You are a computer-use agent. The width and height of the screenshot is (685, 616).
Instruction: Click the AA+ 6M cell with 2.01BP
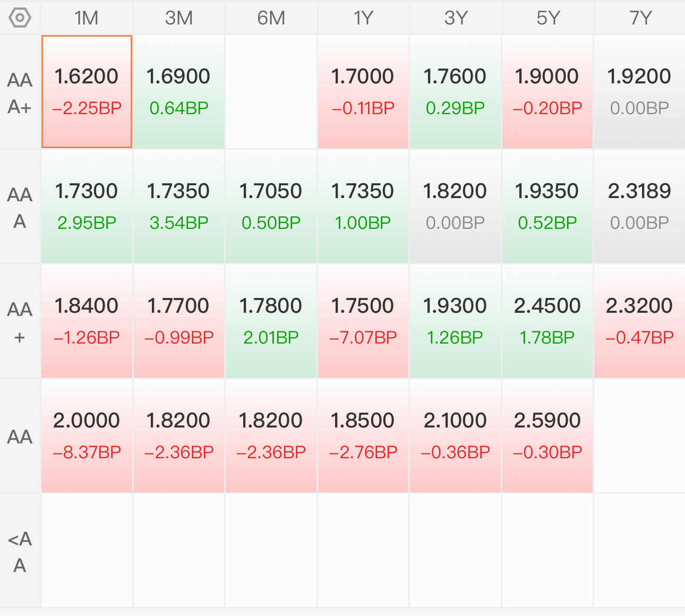[271, 321]
